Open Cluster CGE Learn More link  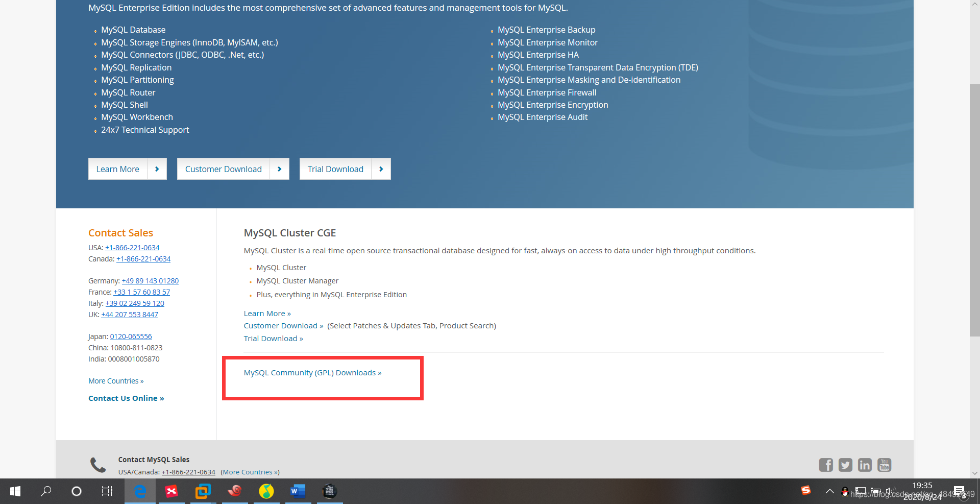pos(267,314)
